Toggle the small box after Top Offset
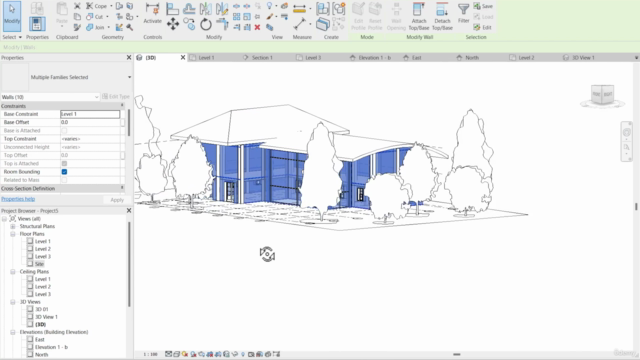 click(x=122, y=156)
